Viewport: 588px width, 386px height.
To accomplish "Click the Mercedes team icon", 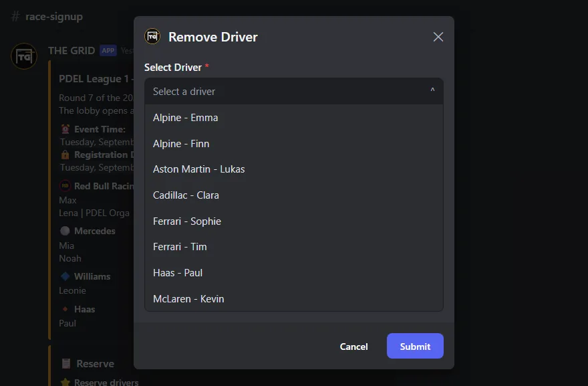I will [x=65, y=231].
